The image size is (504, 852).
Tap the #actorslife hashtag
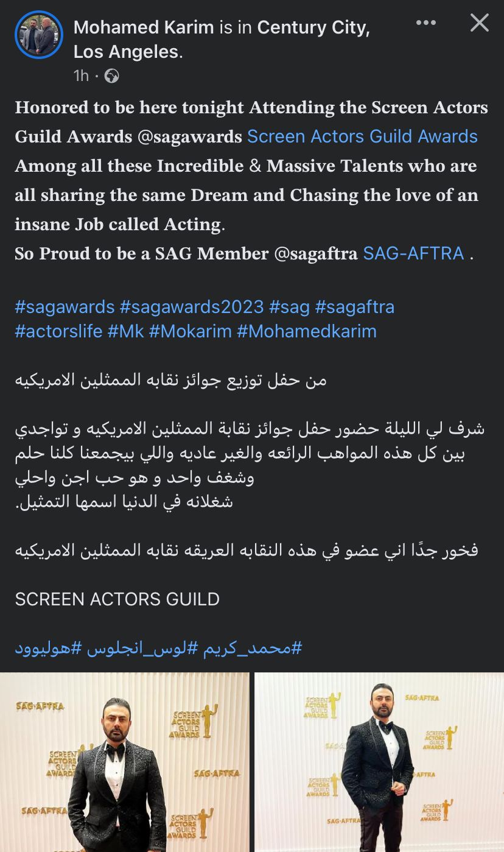point(58,331)
